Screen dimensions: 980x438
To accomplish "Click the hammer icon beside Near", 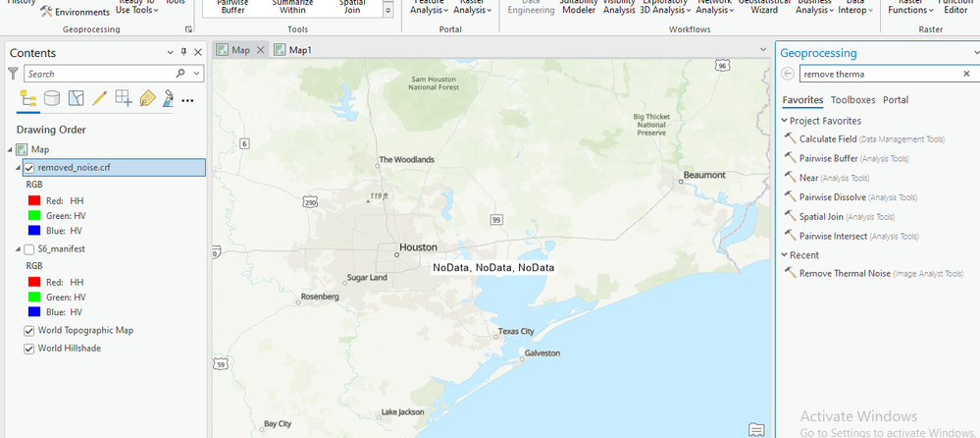I will point(790,178).
